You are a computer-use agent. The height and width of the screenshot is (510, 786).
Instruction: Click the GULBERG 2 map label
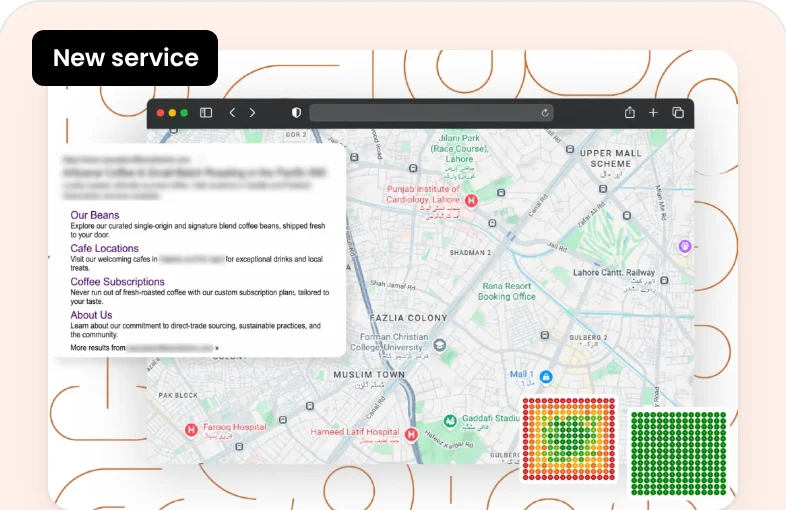point(588,337)
